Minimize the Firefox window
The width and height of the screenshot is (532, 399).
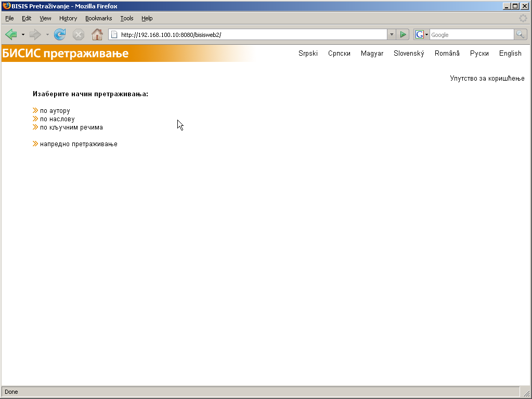tap(507, 6)
